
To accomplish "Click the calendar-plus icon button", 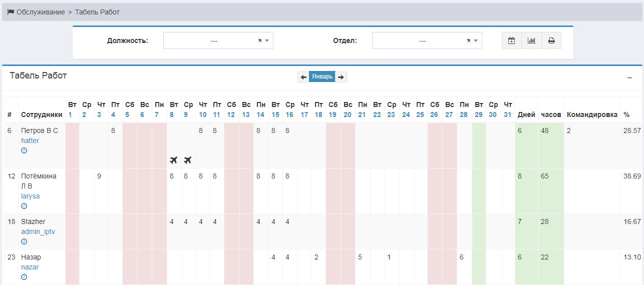I will click(511, 40).
